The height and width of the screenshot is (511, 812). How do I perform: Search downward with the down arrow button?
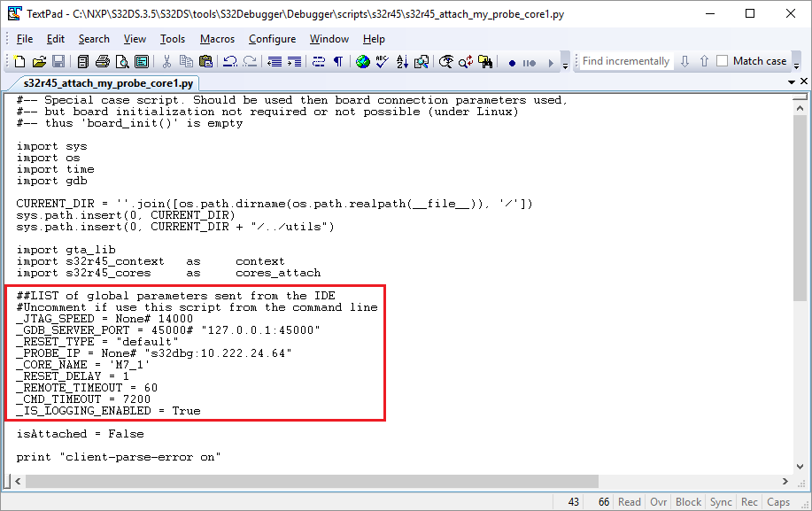point(684,60)
